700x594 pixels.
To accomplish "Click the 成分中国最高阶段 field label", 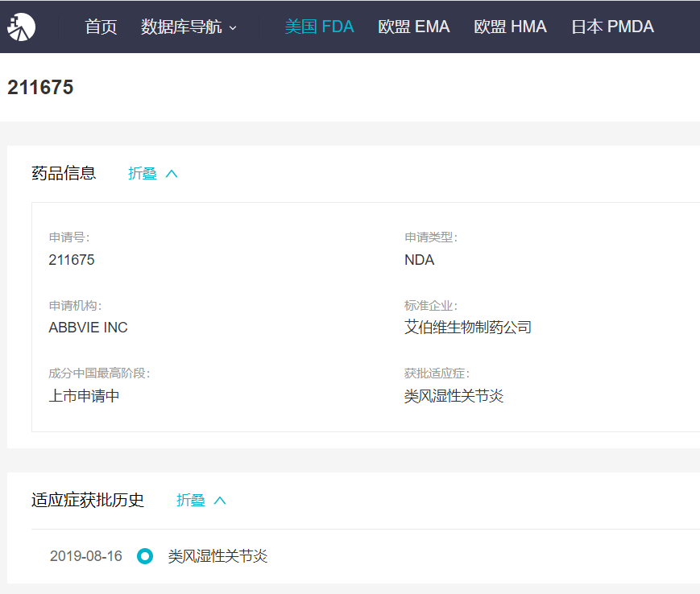I will tap(99, 373).
